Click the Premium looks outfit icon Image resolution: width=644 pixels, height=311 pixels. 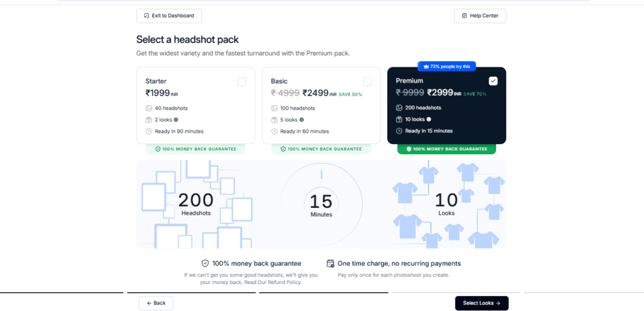[x=399, y=119]
